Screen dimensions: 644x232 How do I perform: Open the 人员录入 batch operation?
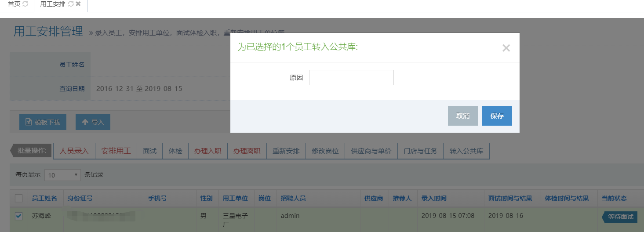pyautogui.click(x=74, y=151)
